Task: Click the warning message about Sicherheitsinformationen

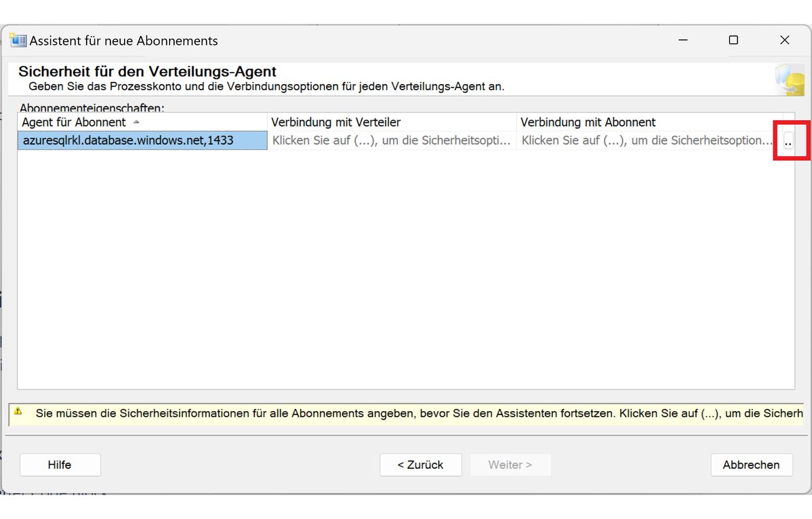Action: (419, 413)
